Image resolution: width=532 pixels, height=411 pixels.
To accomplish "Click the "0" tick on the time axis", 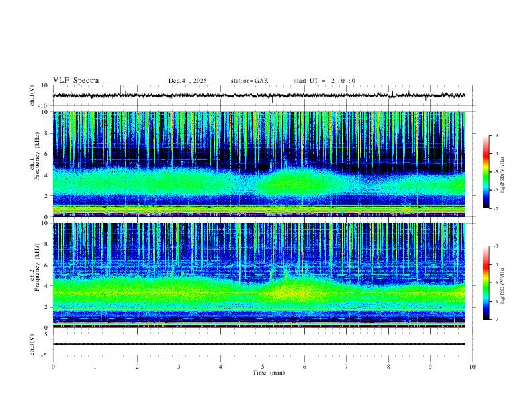I will (x=53, y=367).
